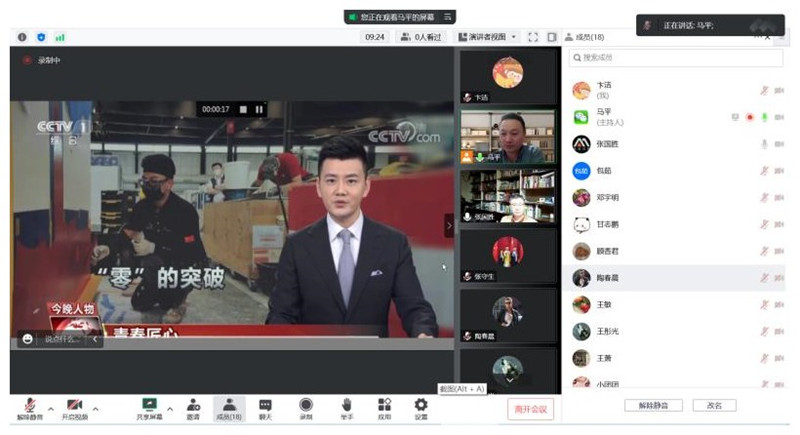Select member row 张国胜 in the list
800x435 pixels.
coord(674,144)
